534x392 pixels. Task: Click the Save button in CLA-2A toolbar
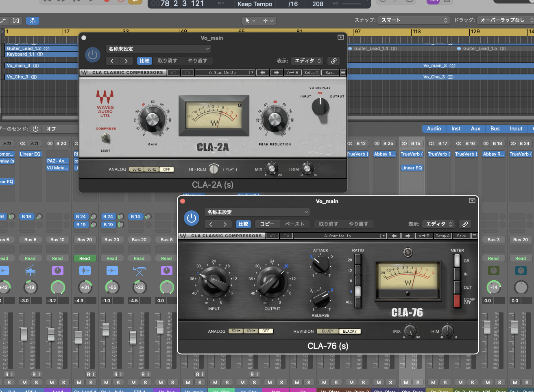[x=330, y=73]
